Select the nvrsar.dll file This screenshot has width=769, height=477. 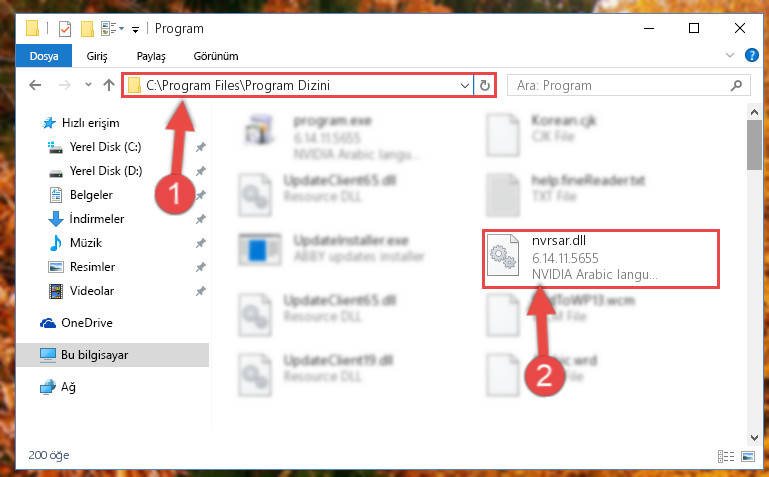pos(601,258)
